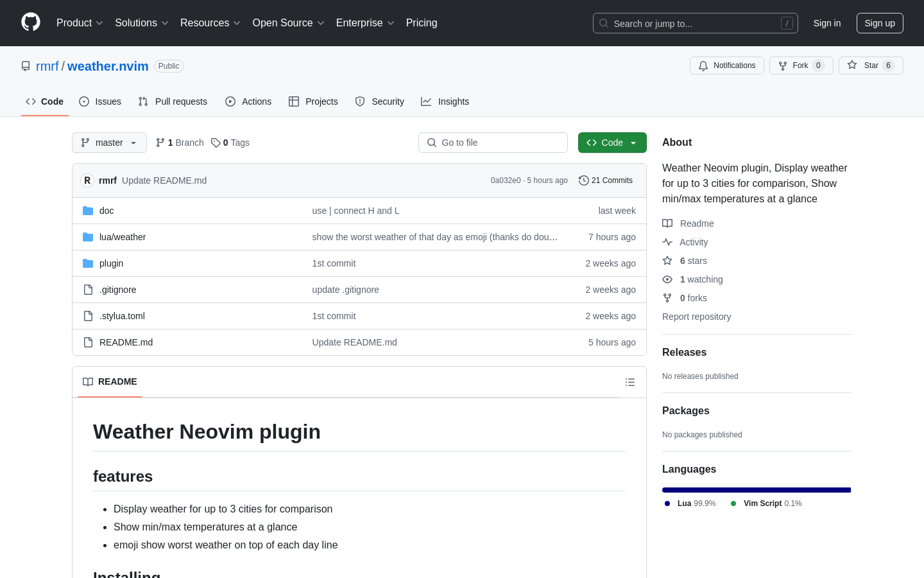This screenshot has height=578, width=924.
Task: Fork the weather.nvim repository
Action: (801, 66)
